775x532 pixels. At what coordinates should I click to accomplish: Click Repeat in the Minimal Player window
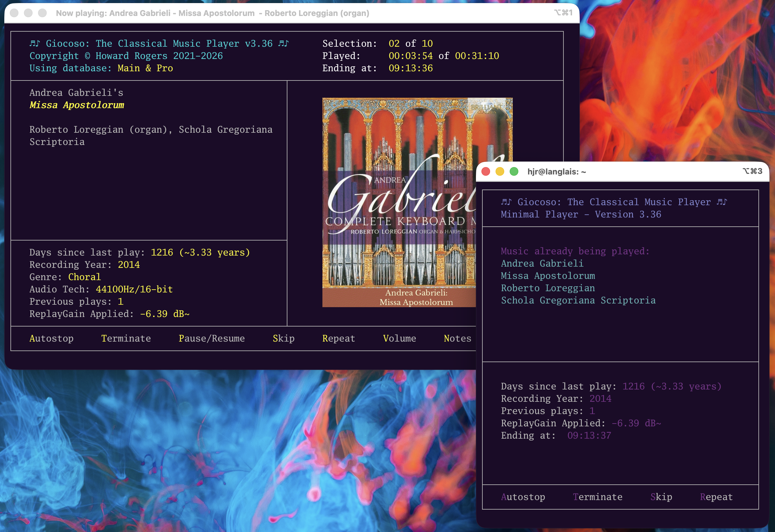click(716, 497)
